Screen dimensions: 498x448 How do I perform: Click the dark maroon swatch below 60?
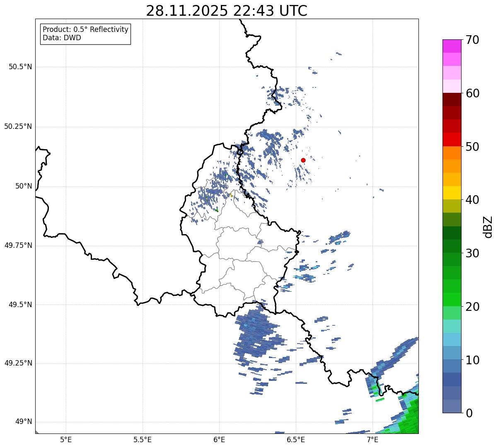tap(452, 99)
